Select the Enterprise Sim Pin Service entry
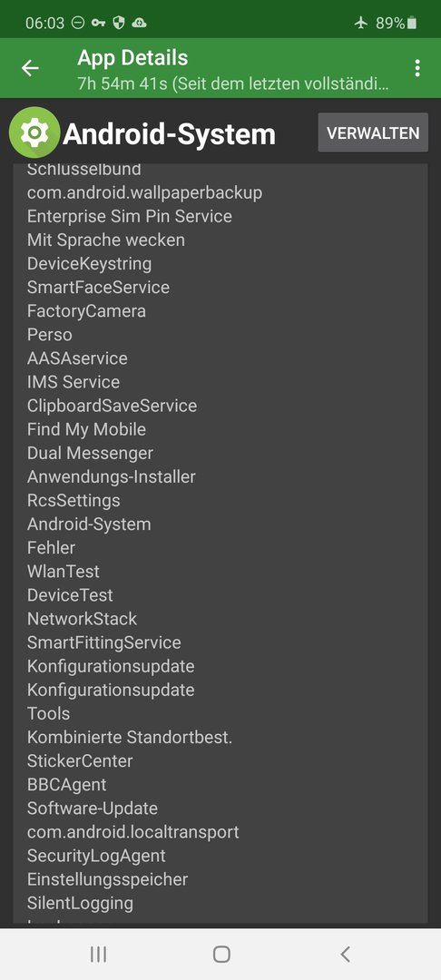441x980 pixels. [x=129, y=216]
